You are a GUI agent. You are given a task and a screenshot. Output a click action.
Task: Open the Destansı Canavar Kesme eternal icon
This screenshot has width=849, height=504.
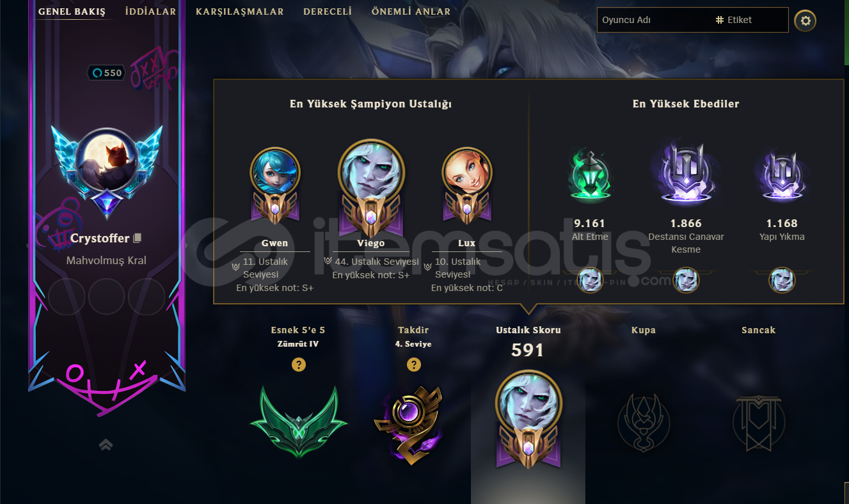(686, 173)
